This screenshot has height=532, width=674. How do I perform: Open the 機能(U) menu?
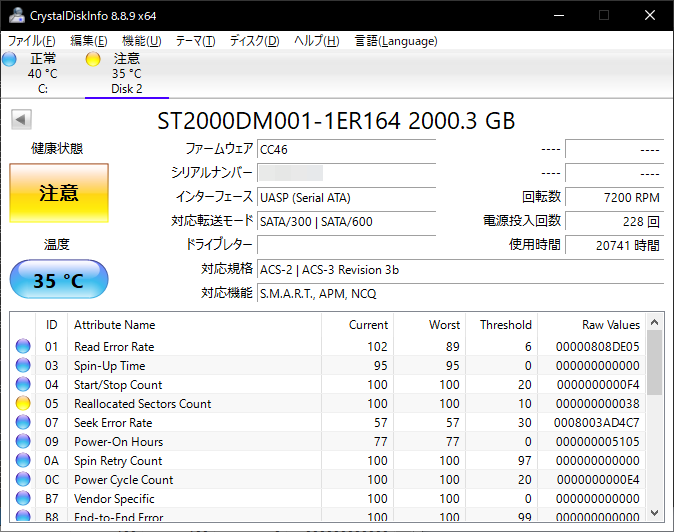click(x=141, y=41)
